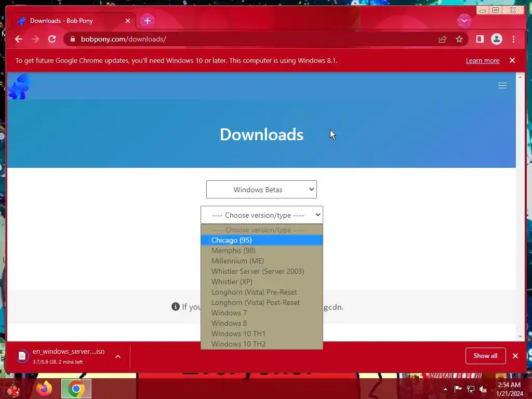Select Windows 10 TH1 option
The image size is (532, 399).
point(262,334)
